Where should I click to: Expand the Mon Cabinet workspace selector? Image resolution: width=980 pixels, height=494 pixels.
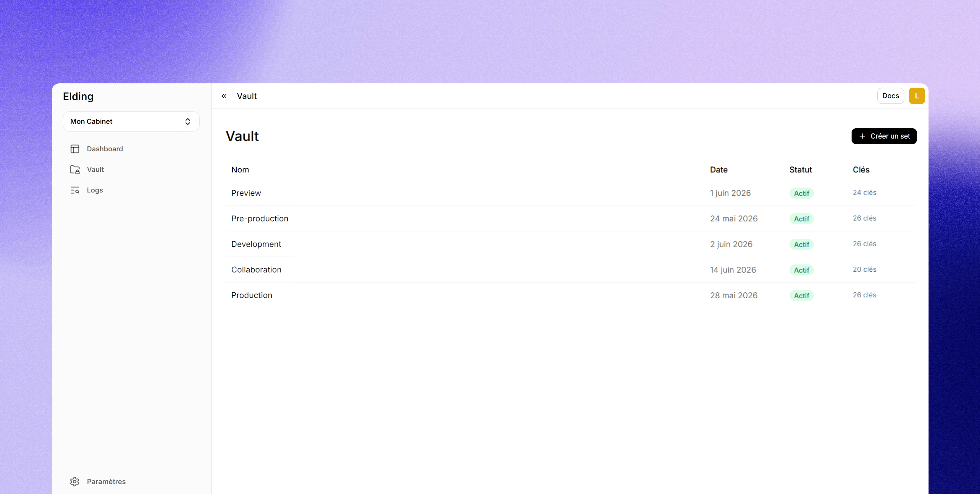coord(131,121)
